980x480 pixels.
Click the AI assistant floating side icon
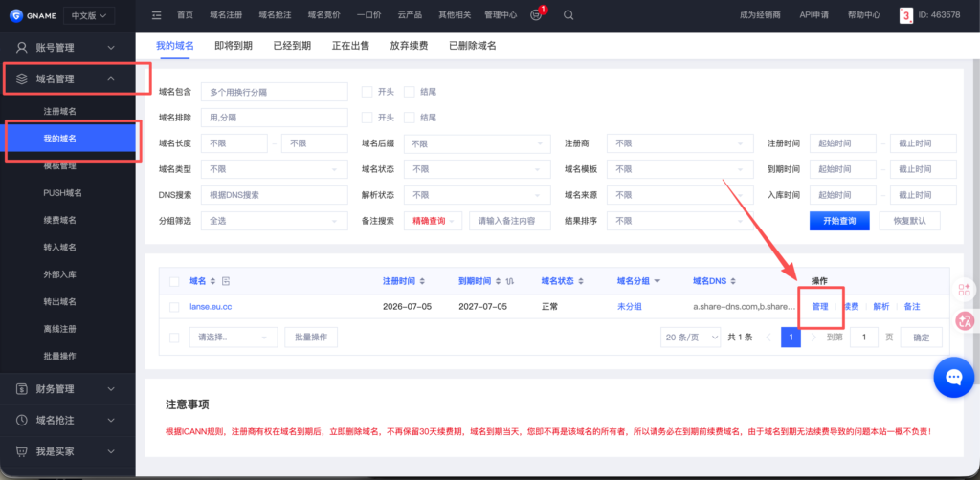click(x=964, y=289)
